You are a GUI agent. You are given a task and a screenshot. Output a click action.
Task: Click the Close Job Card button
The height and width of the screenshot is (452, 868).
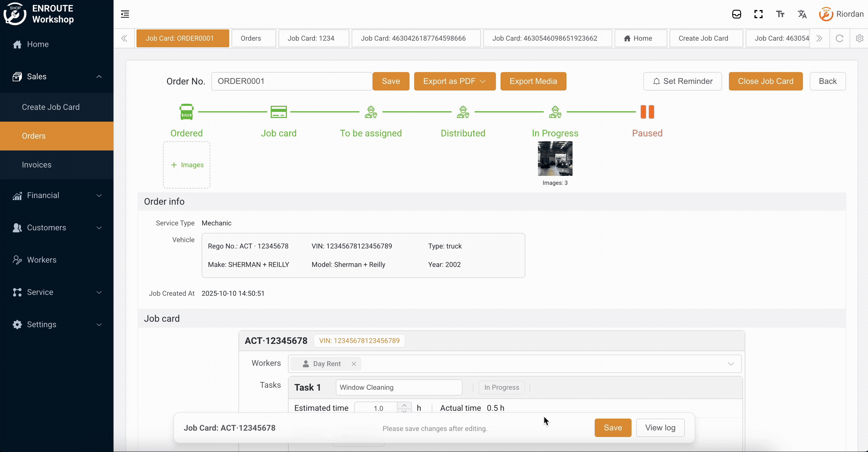(765, 81)
